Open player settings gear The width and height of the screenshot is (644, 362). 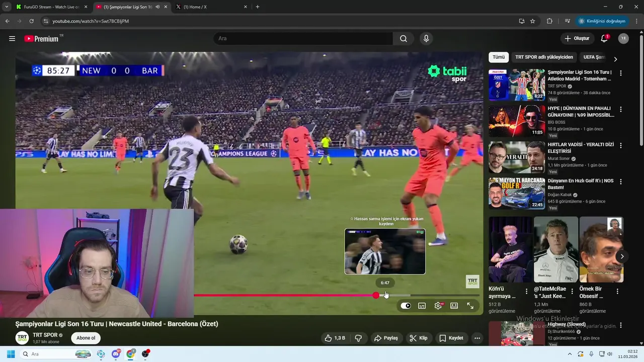(438, 306)
